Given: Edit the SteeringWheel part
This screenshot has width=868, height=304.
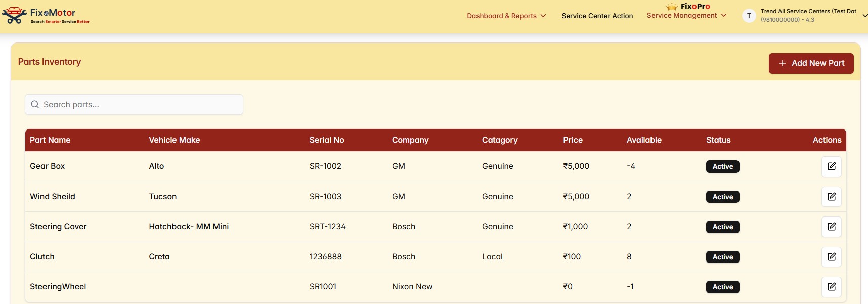Looking at the screenshot, I should coord(831,287).
